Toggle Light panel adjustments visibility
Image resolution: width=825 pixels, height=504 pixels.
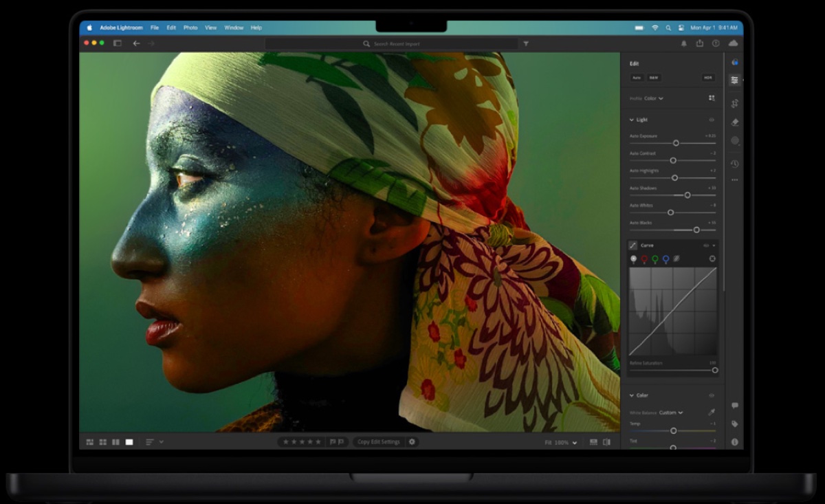click(x=712, y=120)
